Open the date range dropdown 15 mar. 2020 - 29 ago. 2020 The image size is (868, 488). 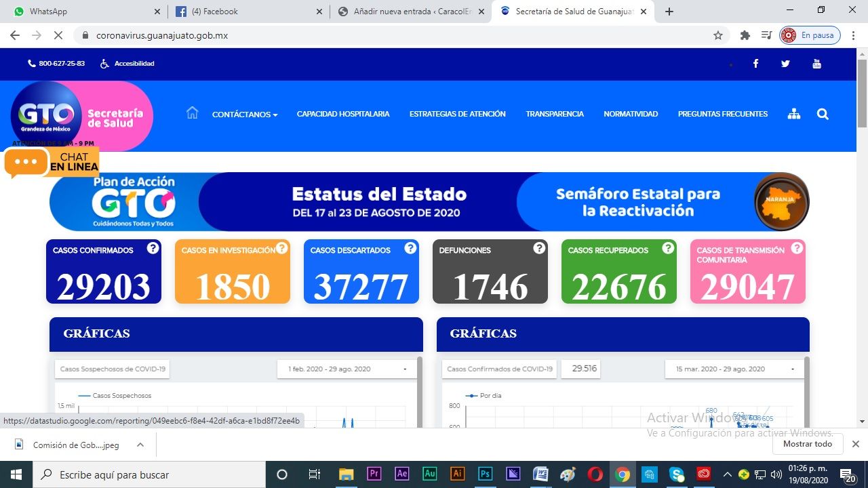click(734, 369)
